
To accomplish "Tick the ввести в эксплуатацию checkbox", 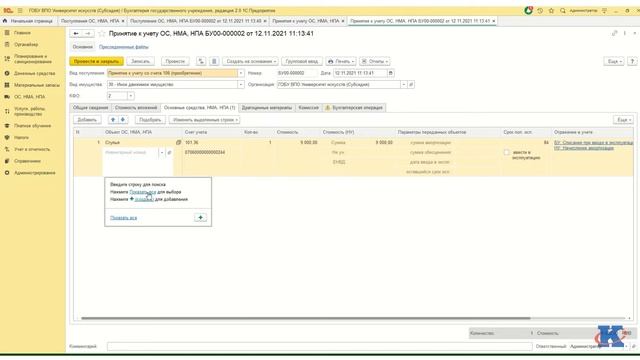I will coord(507,153).
